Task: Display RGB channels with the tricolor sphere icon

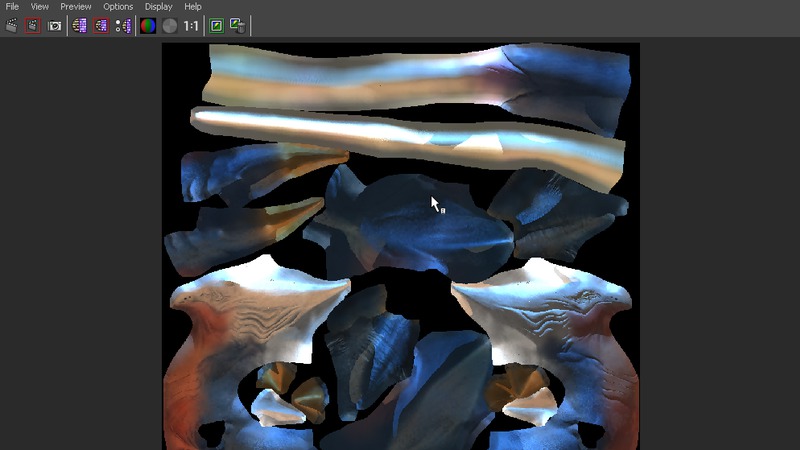Action: 148,26
